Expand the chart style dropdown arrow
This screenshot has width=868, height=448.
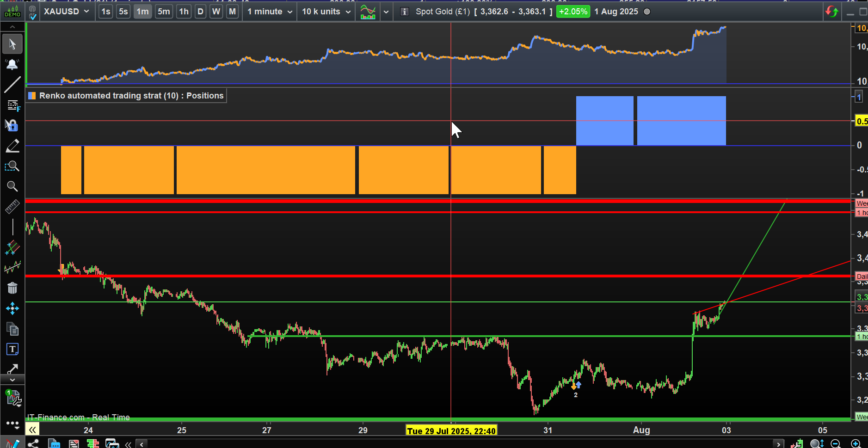pyautogui.click(x=386, y=12)
